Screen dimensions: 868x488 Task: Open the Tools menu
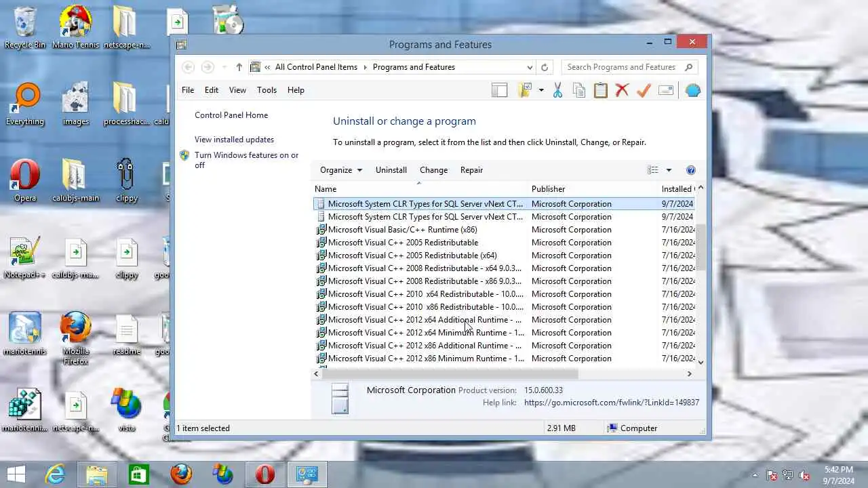tap(267, 90)
